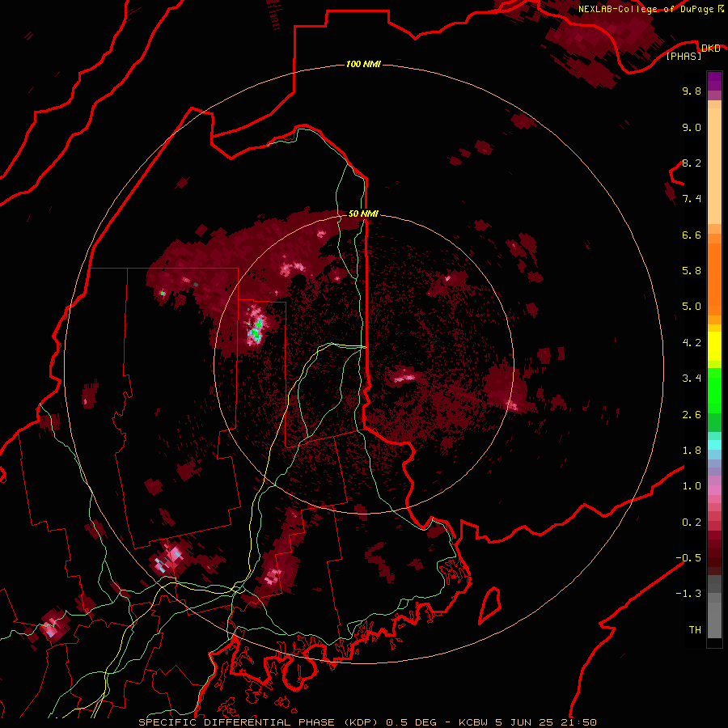Click the 0.2 value on color scale
728x728 pixels.
692,522
